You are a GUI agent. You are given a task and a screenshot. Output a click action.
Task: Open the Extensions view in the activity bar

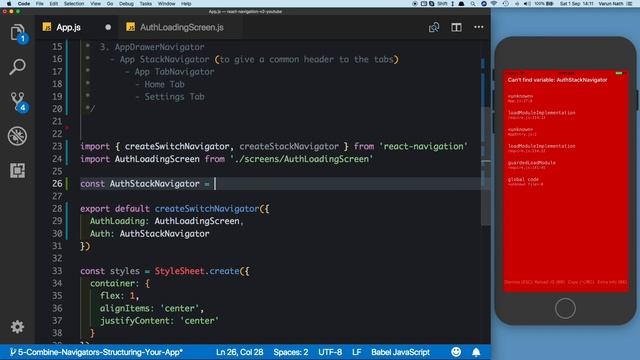click(18, 170)
